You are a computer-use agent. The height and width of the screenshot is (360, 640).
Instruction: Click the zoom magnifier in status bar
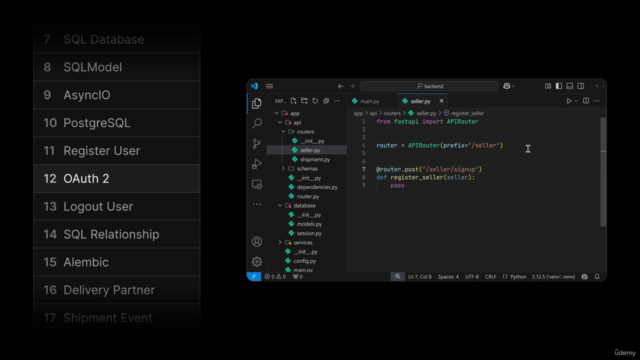pos(397,276)
